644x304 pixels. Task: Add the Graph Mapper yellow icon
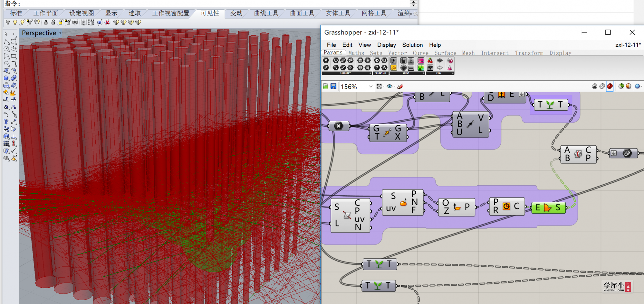click(394, 68)
